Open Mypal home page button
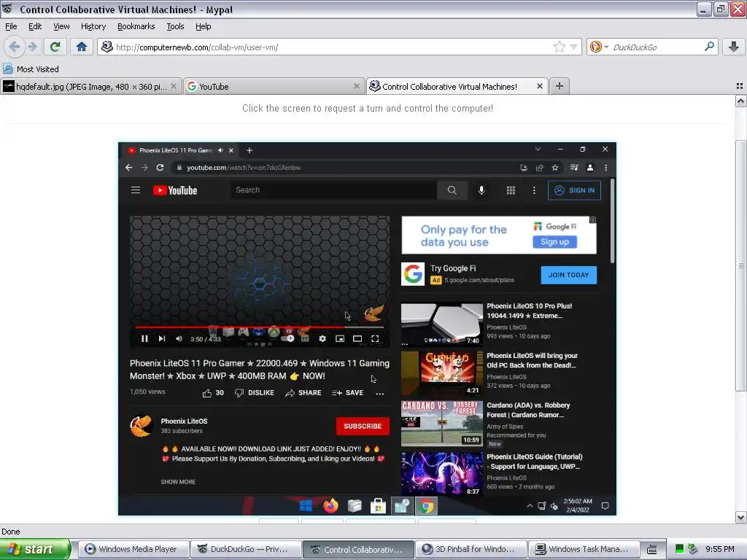The width and height of the screenshot is (747, 560). (82, 47)
